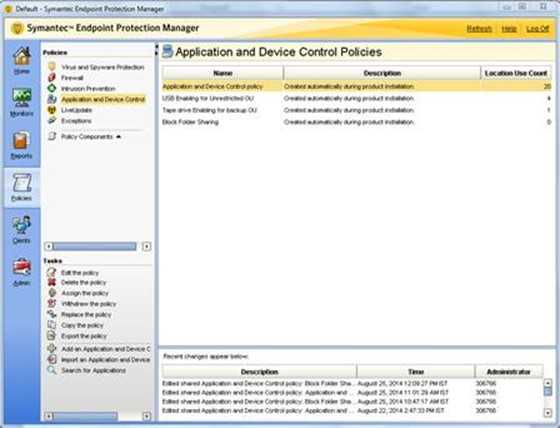
Task: Choose Copy the policy task
Action: click(x=82, y=325)
